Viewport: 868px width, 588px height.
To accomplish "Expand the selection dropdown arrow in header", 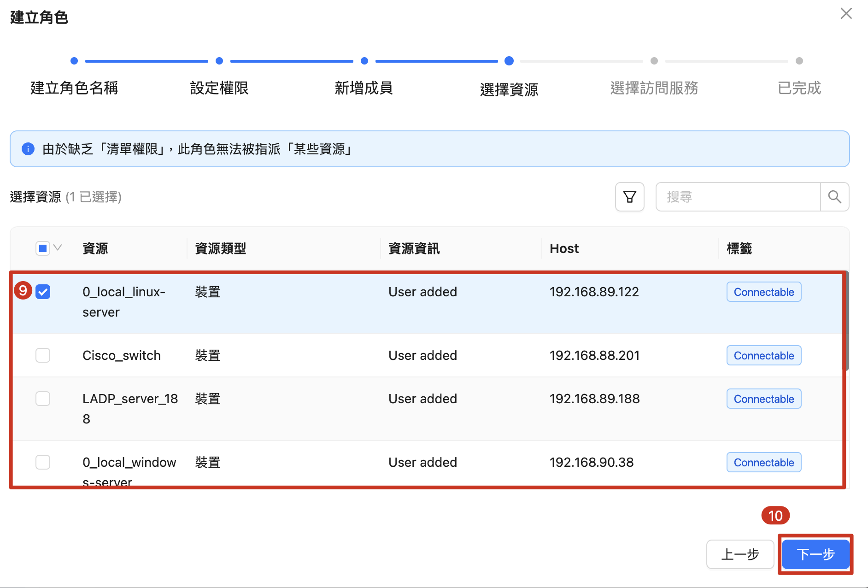I will tap(58, 248).
